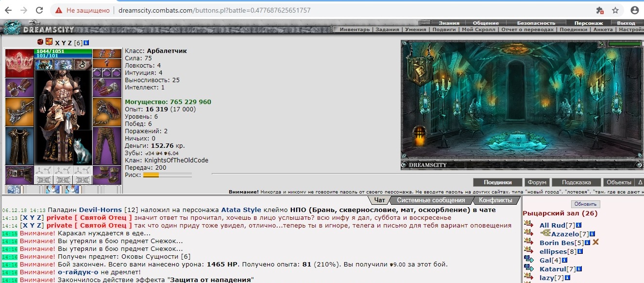The image size is (644, 283).
Task: Open the info icon next to X Y Z
Action: point(86,43)
